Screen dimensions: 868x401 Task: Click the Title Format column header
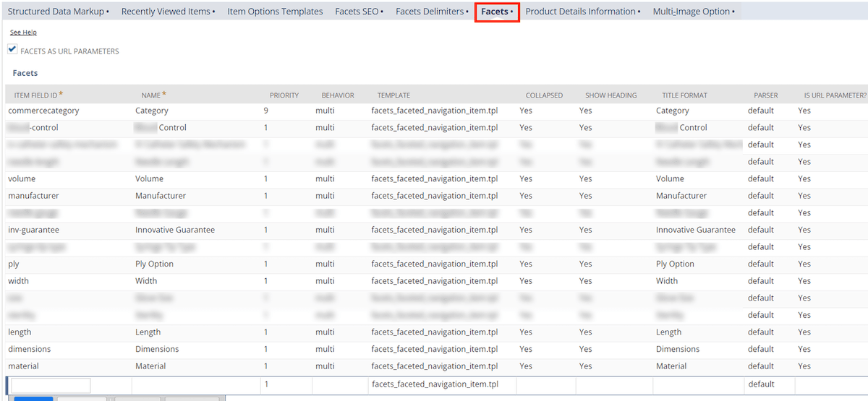tap(684, 95)
